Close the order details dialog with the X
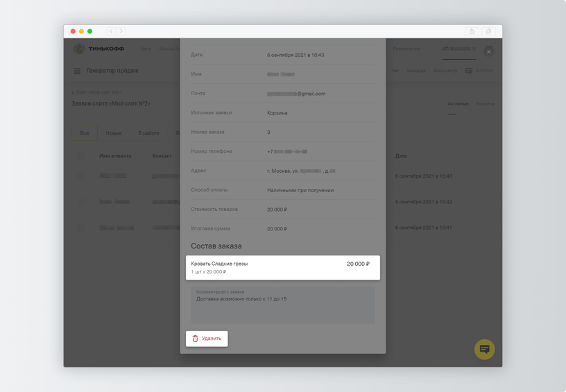Viewport: 566px width, 392px height. (x=489, y=51)
